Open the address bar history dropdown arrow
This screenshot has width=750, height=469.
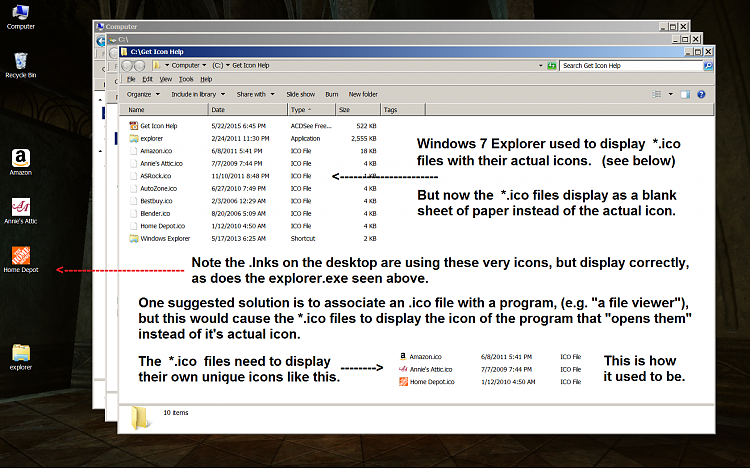click(x=541, y=65)
